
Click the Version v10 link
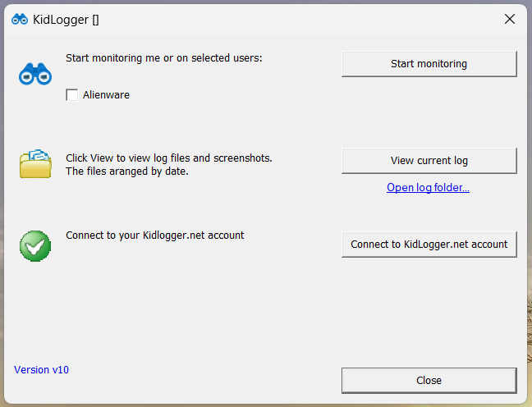click(x=41, y=370)
